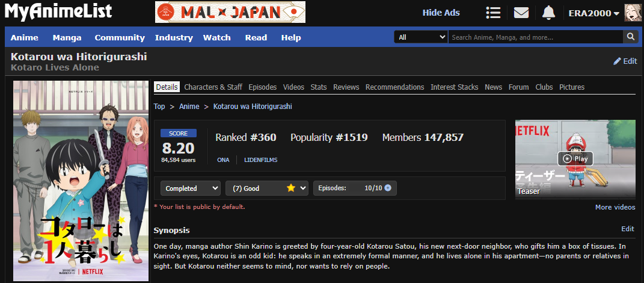Play the Teaser video
The image size is (644, 283).
pos(575,159)
